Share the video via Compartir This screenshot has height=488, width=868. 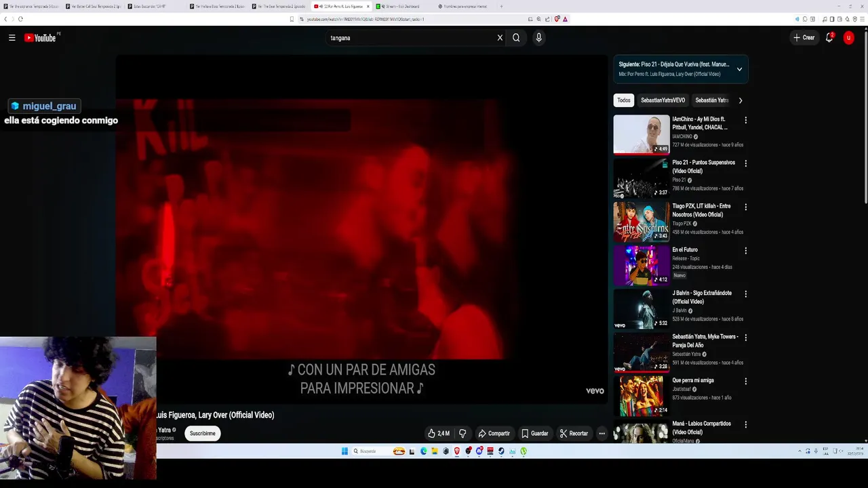494,433
